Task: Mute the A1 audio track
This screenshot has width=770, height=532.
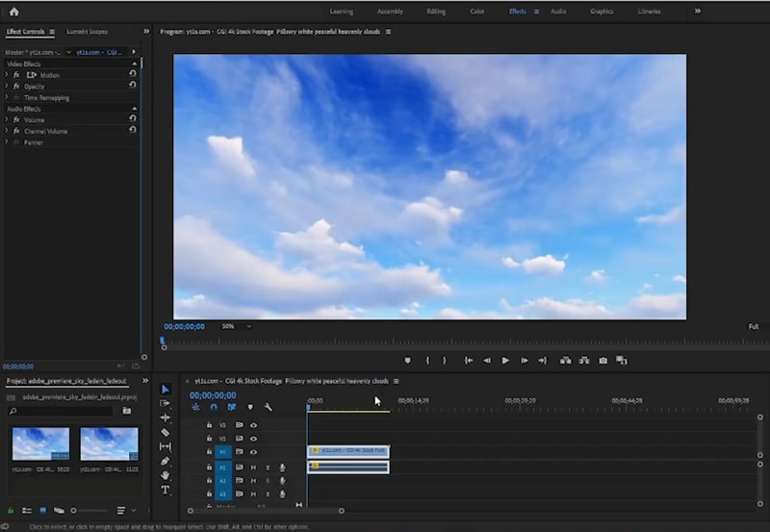Action: [253, 468]
